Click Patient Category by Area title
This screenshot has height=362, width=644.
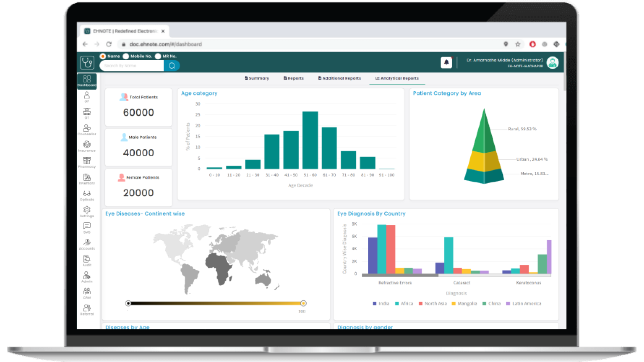(447, 93)
